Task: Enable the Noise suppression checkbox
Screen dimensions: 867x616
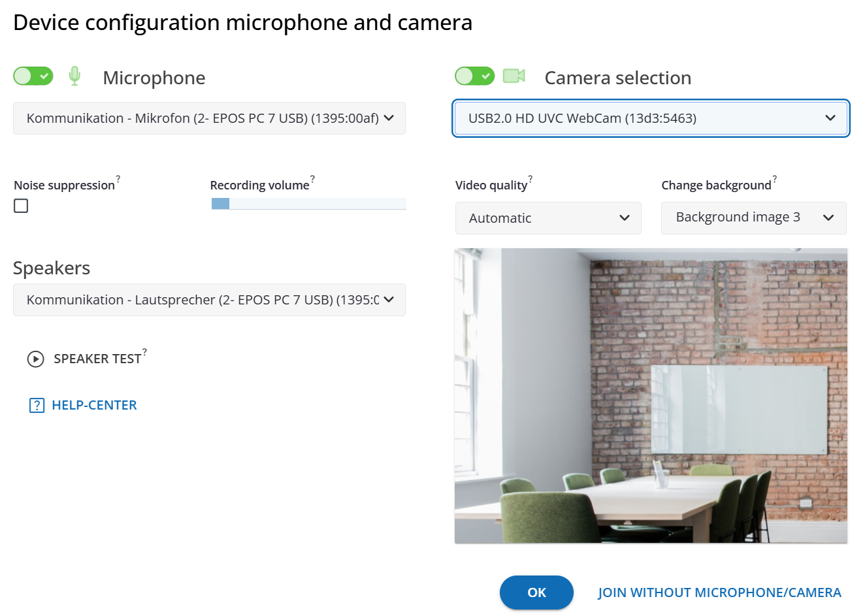Action: pos(21,206)
